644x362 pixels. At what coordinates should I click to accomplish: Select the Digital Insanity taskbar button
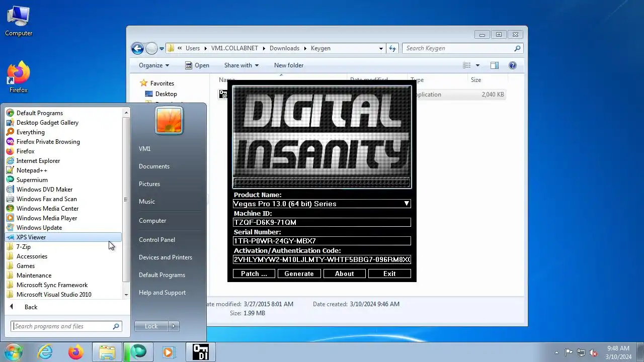click(200, 352)
